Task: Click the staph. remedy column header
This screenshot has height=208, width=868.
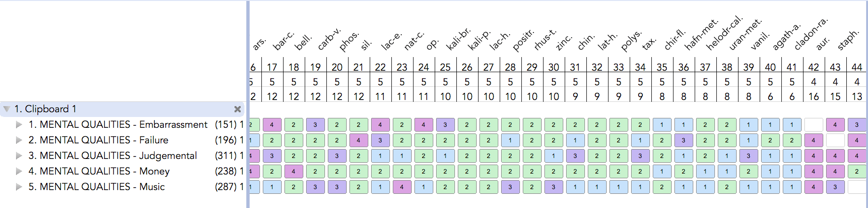Action: pyautogui.click(x=848, y=40)
